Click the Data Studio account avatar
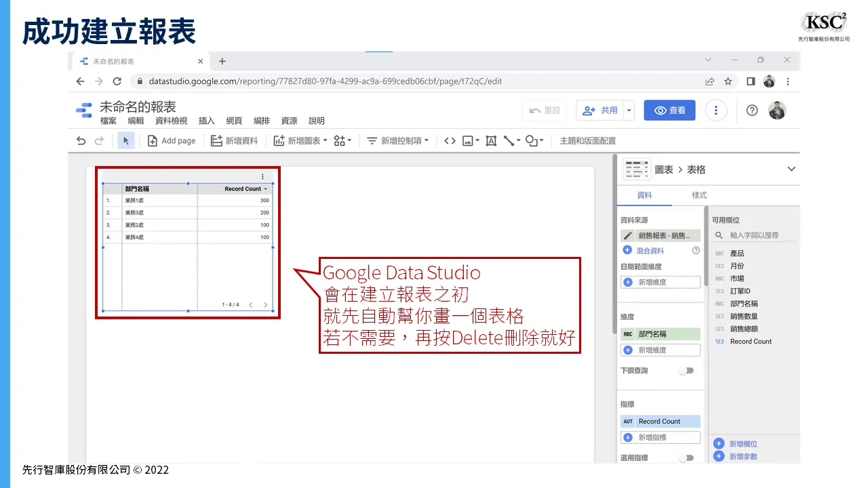 pos(777,110)
